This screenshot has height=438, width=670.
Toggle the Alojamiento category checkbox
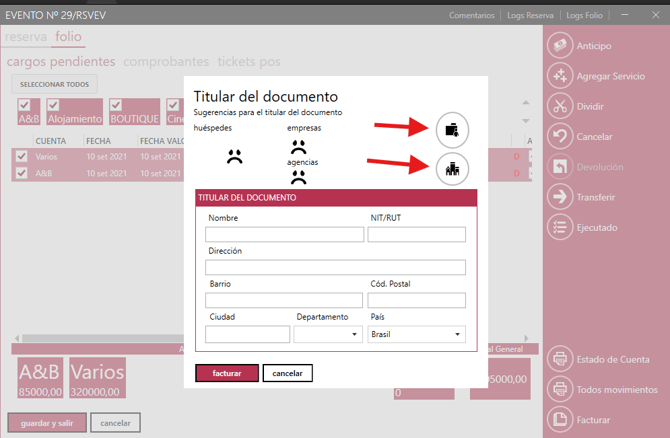coord(54,105)
